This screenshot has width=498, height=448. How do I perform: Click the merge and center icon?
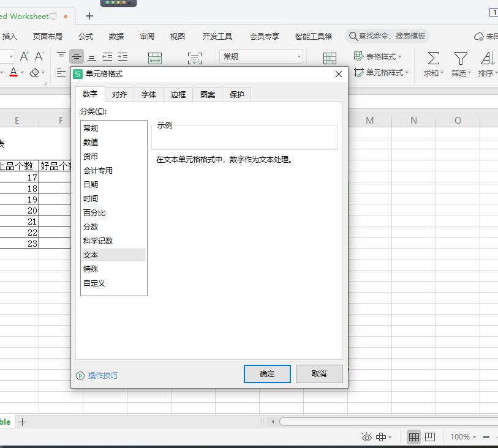[x=155, y=58]
